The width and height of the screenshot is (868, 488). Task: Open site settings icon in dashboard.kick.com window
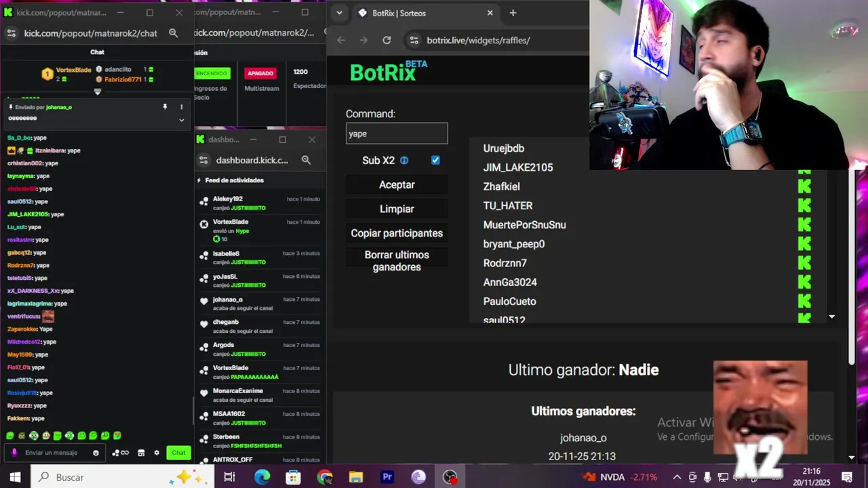click(203, 160)
